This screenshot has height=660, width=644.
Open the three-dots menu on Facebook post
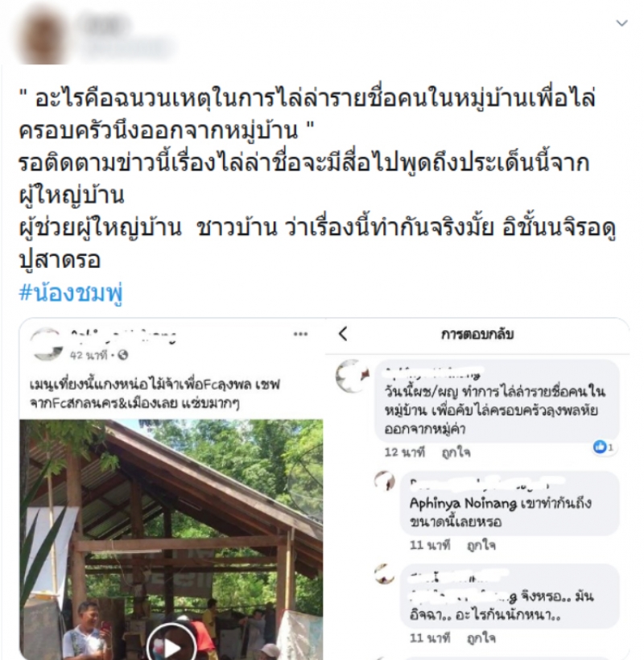300,334
